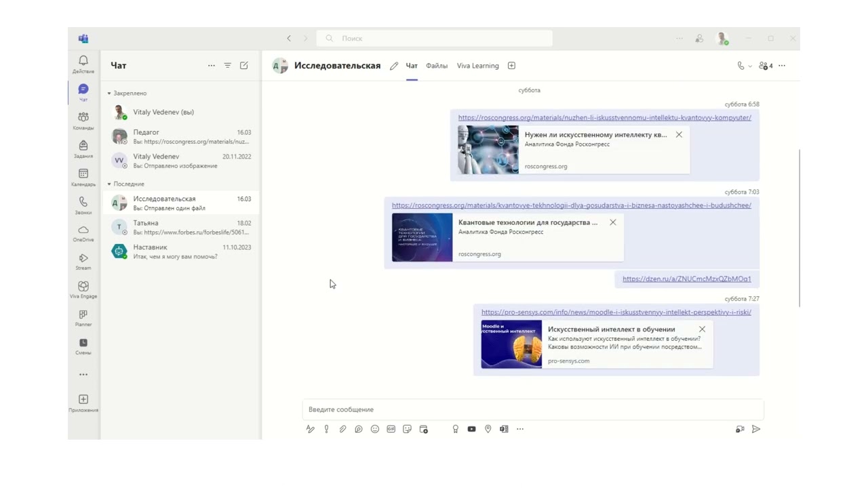The width and height of the screenshot is (868, 488).
Task: Record a video clip
Action: pos(740,429)
